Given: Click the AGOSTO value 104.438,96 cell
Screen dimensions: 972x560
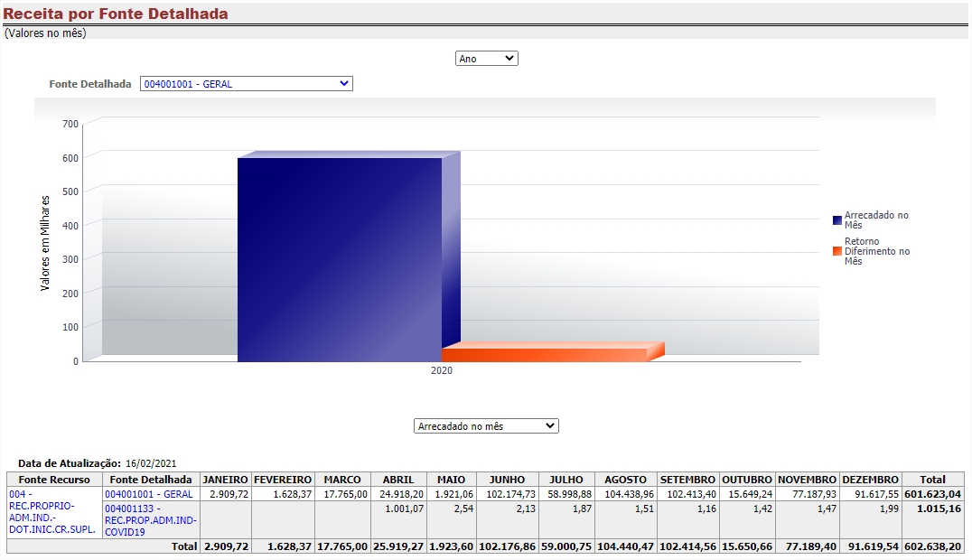Looking at the screenshot, I should 625,494.
